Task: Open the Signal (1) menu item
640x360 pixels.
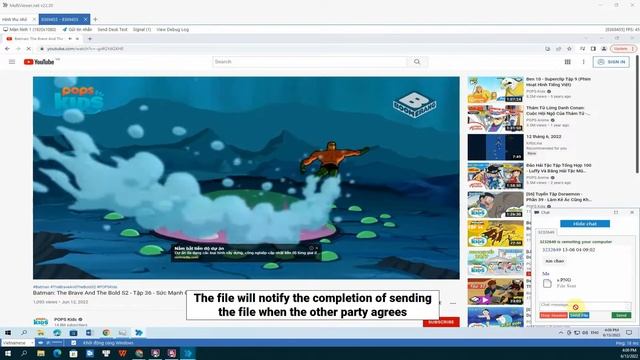Action: [142, 29]
